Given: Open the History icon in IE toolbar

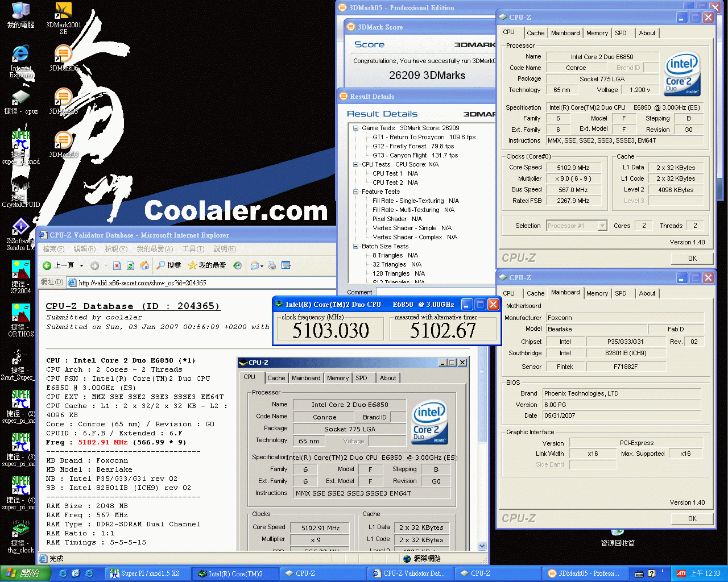Looking at the screenshot, I should click(238, 265).
